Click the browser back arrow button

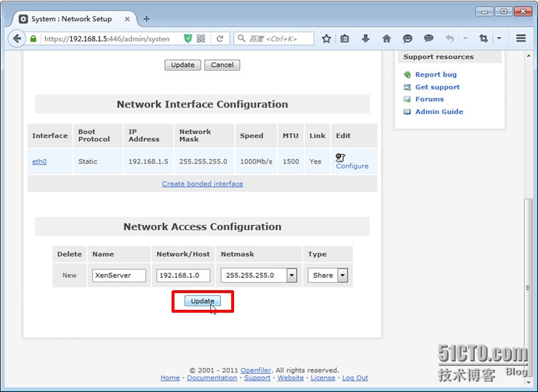click(x=17, y=39)
